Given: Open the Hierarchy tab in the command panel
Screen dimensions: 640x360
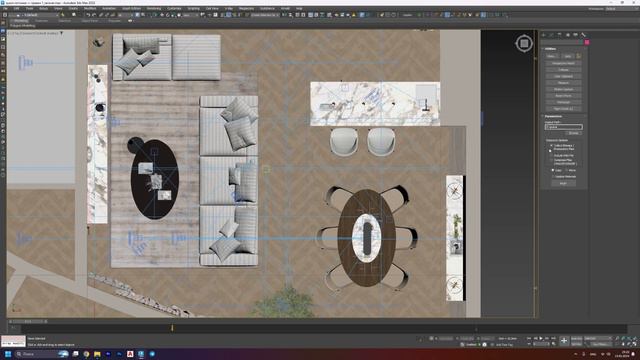Looking at the screenshot, I should point(559,35).
